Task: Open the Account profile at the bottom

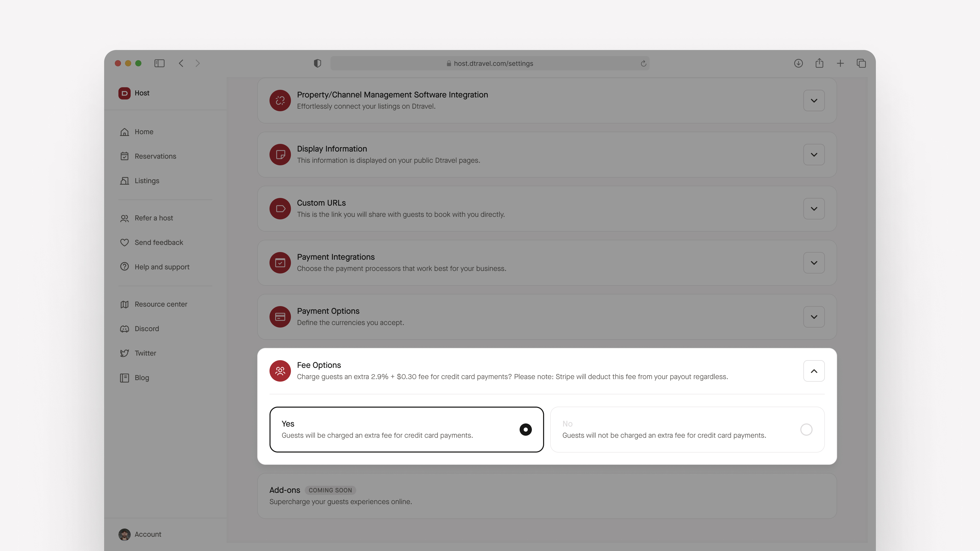Action: pos(147,534)
